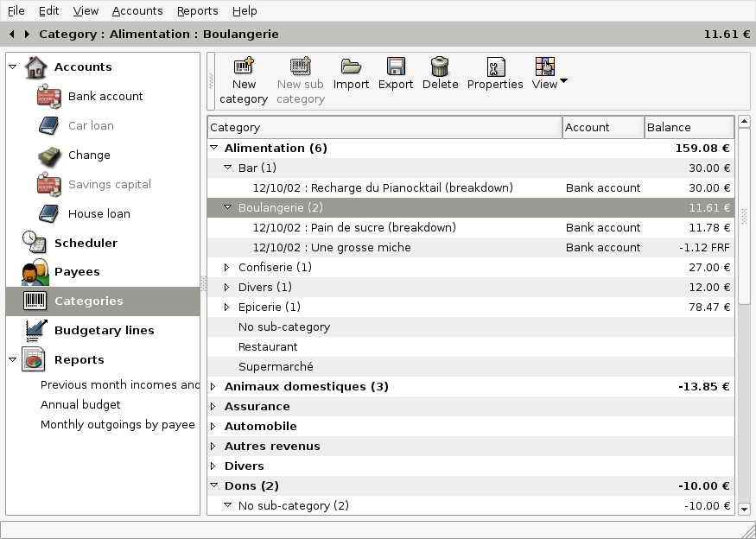Expand the Confiserie subcategory
The height and width of the screenshot is (539, 756).
[x=227, y=267]
